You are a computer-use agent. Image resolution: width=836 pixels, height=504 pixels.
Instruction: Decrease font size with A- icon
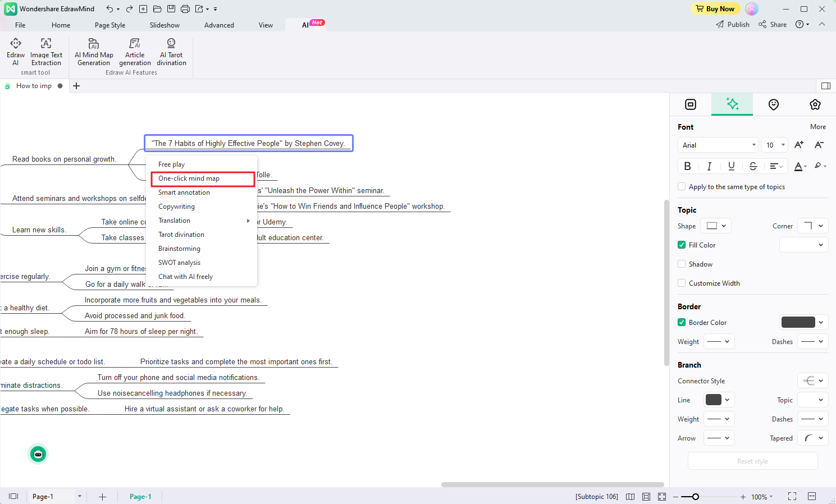coord(819,145)
